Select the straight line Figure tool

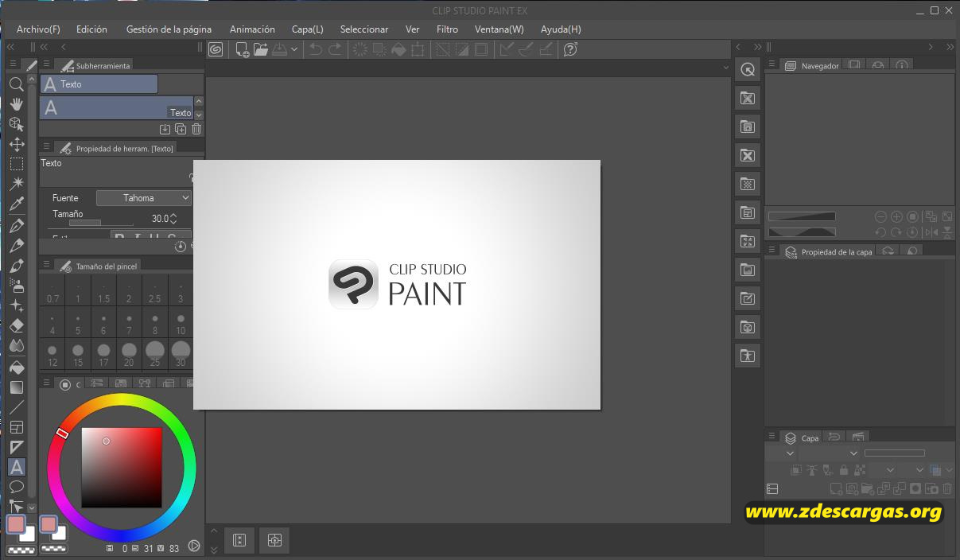tap(16, 407)
